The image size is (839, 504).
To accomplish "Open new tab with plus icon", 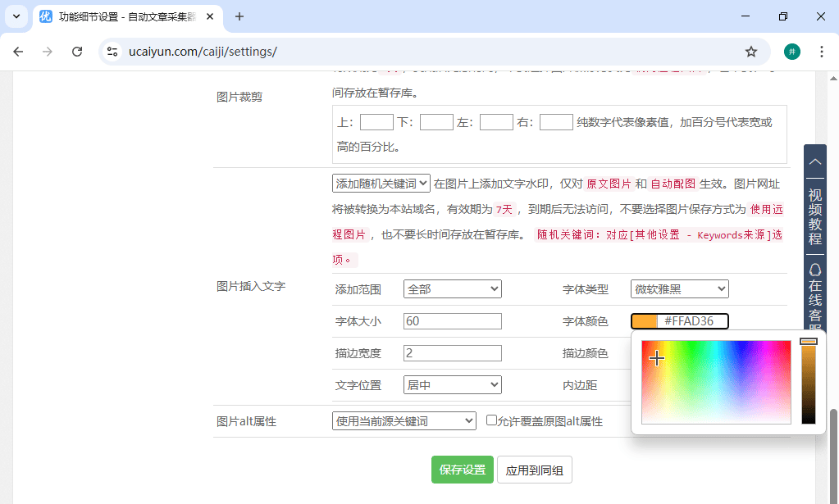I will (239, 16).
